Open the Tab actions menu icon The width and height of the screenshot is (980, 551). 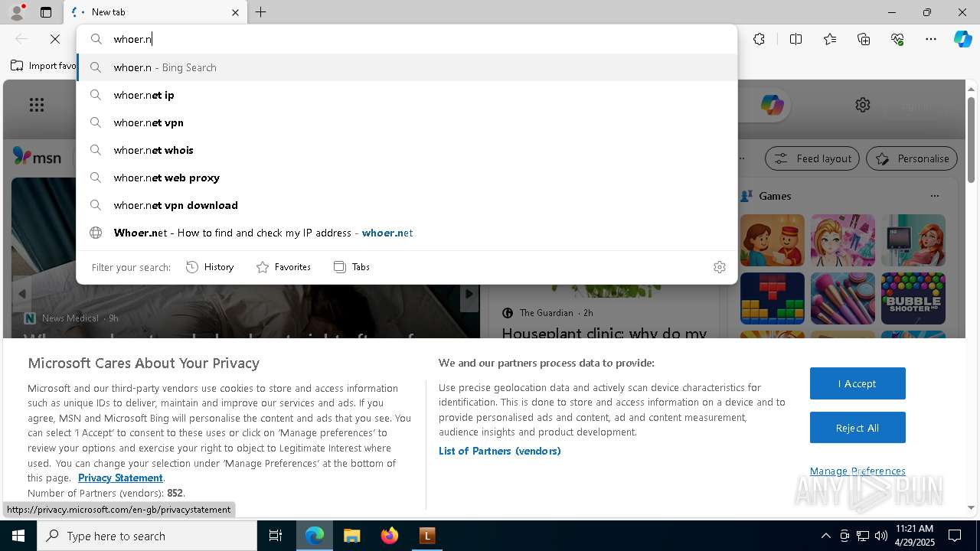coord(46,12)
